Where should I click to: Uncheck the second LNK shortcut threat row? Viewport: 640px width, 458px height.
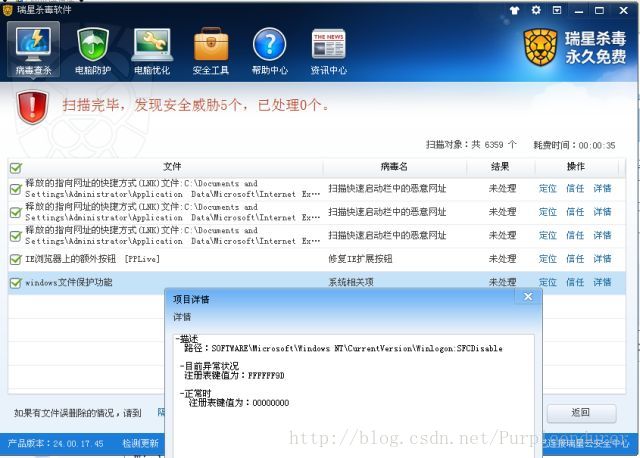tap(16, 212)
